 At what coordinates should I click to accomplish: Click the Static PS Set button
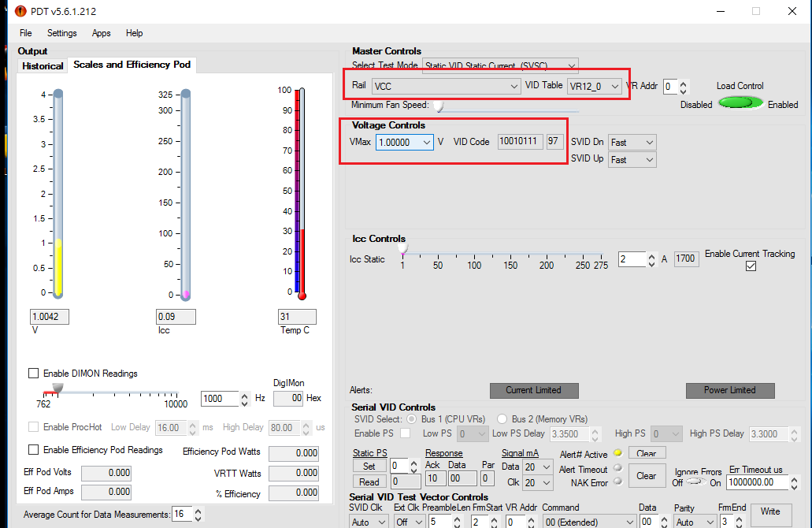pyautogui.click(x=369, y=466)
